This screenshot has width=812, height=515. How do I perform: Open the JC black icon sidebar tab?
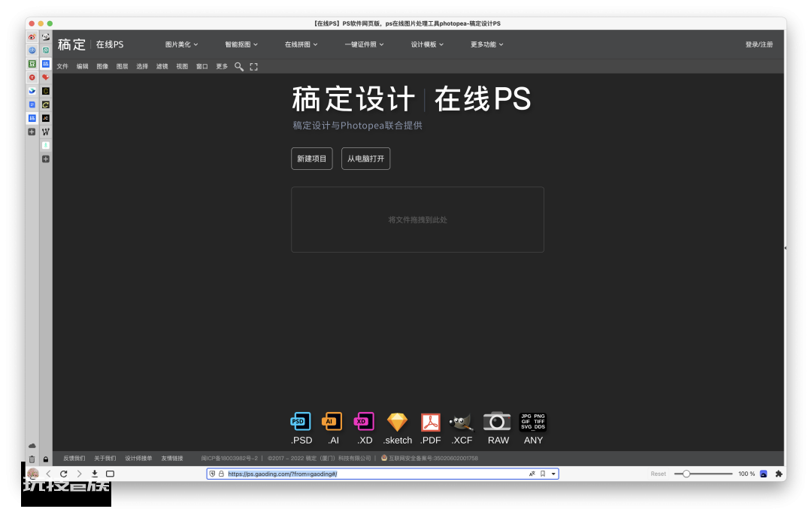click(46, 118)
